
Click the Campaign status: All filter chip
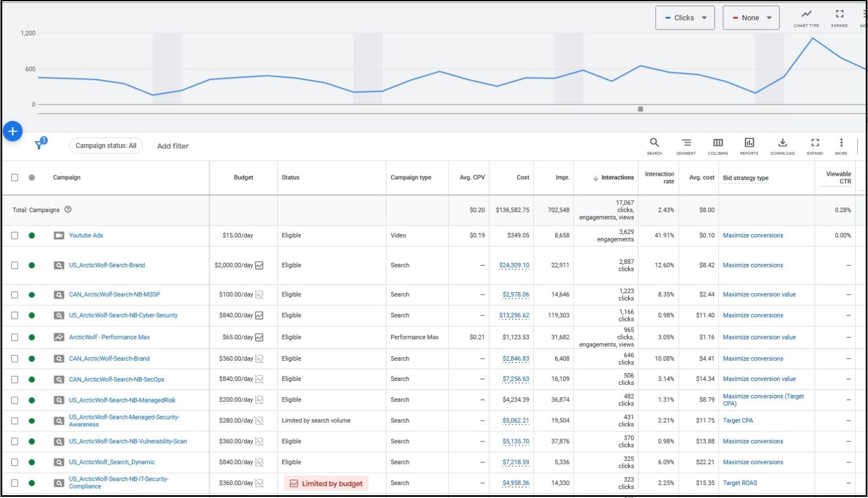pos(106,146)
